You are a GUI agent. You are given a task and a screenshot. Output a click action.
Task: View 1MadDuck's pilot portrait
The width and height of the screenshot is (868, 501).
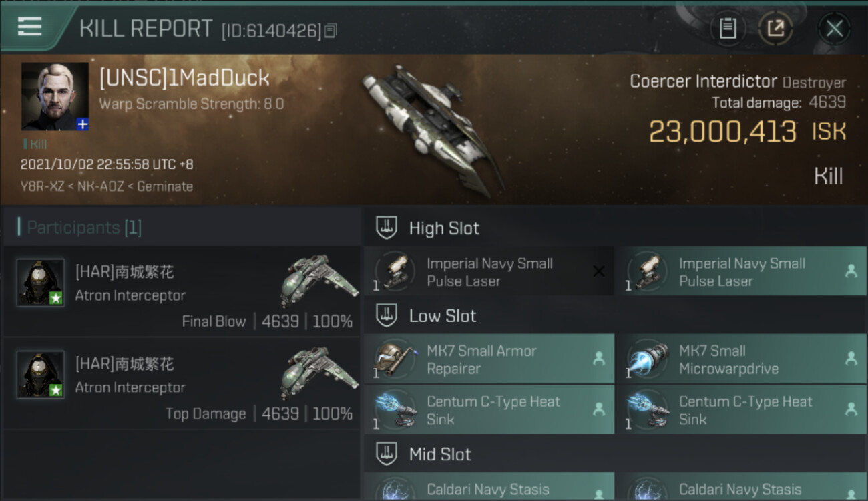coord(55,96)
